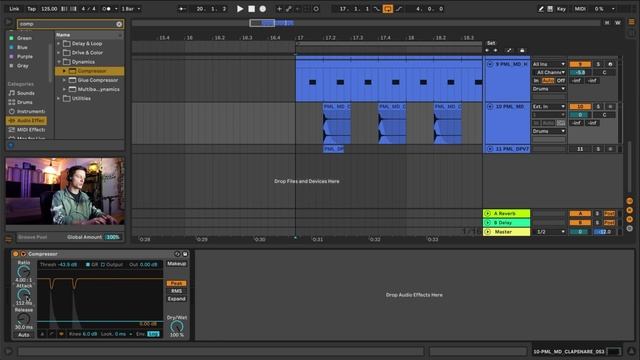Toggle the computer MIDI keyboard icon
This screenshot has width=640, height=360.
point(550,9)
